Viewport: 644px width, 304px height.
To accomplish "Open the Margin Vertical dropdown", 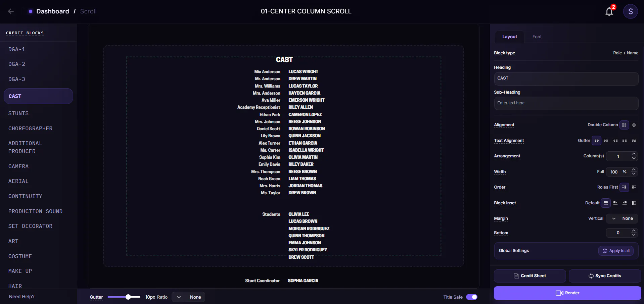I will click(x=622, y=218).
